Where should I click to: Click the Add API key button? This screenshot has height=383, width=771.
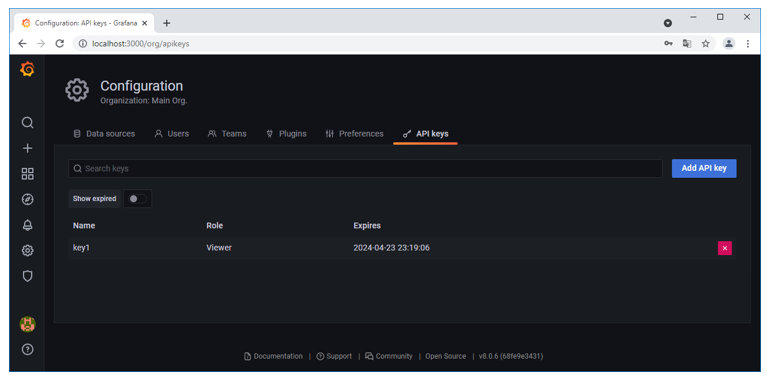click(x=704, y=168)
